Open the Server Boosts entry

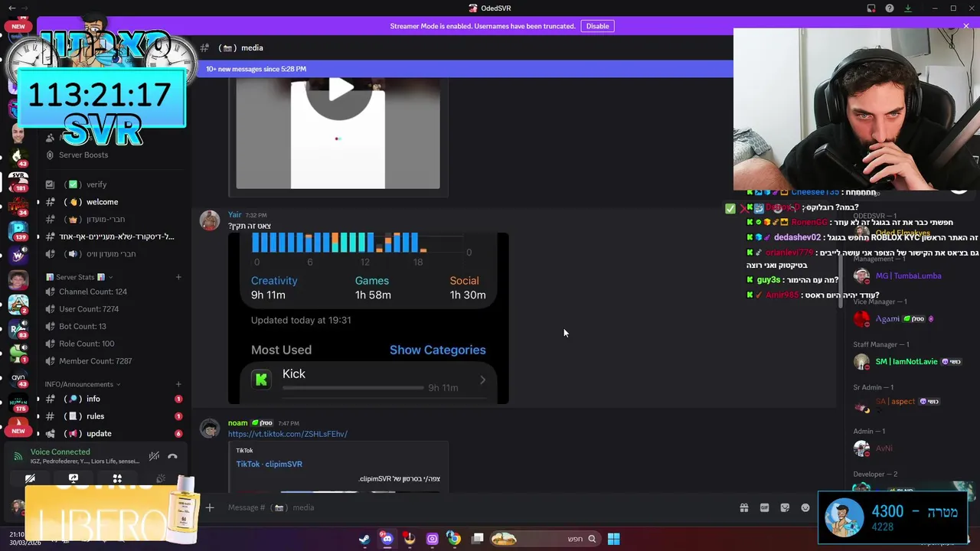click(83, 155)
